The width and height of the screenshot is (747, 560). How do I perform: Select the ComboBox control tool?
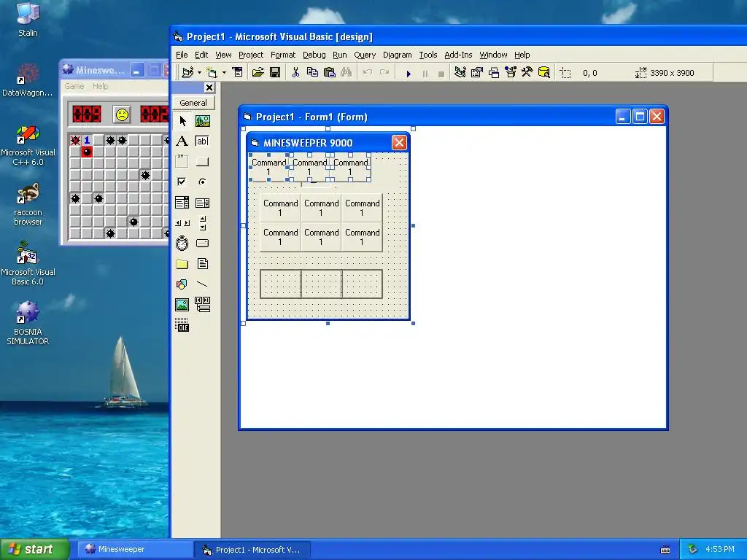click(x=182, y=203)
